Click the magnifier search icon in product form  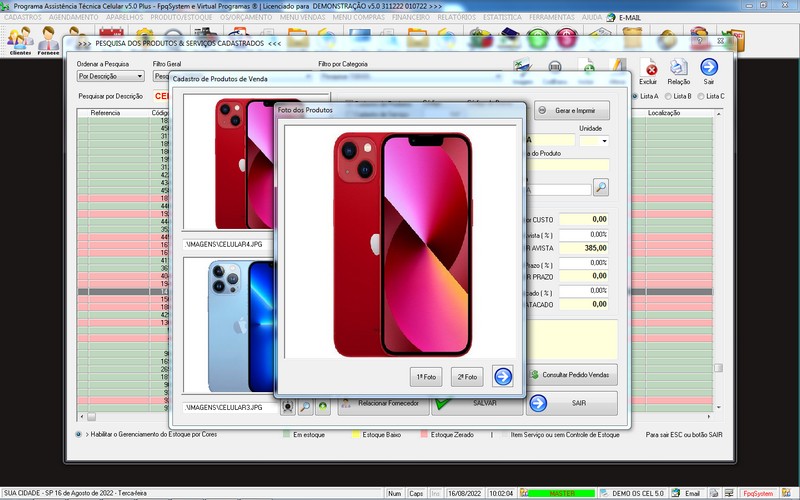click(x=601, y=187)
